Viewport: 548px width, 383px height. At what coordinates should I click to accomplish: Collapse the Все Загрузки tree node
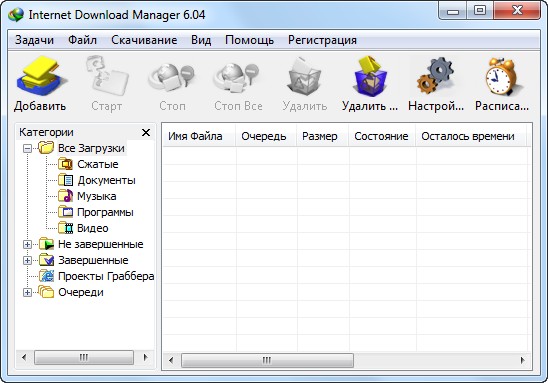[27, 149]
